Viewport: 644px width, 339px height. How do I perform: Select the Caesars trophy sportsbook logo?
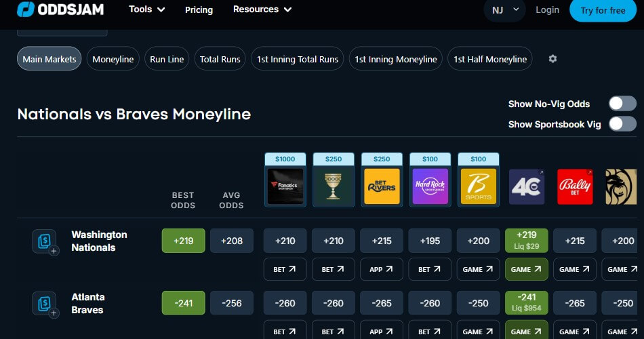point(334,186)
